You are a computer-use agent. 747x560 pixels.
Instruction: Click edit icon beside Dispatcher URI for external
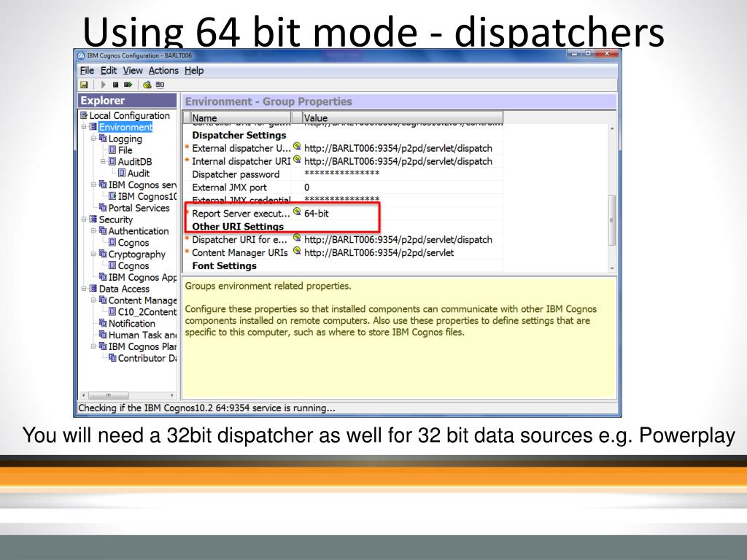coord(297,238)
